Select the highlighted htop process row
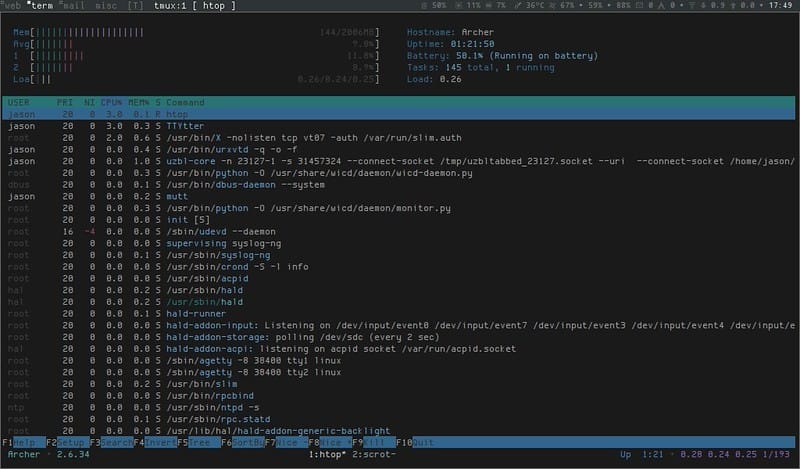Screen dimensions: 800x469 pos(398,114)
